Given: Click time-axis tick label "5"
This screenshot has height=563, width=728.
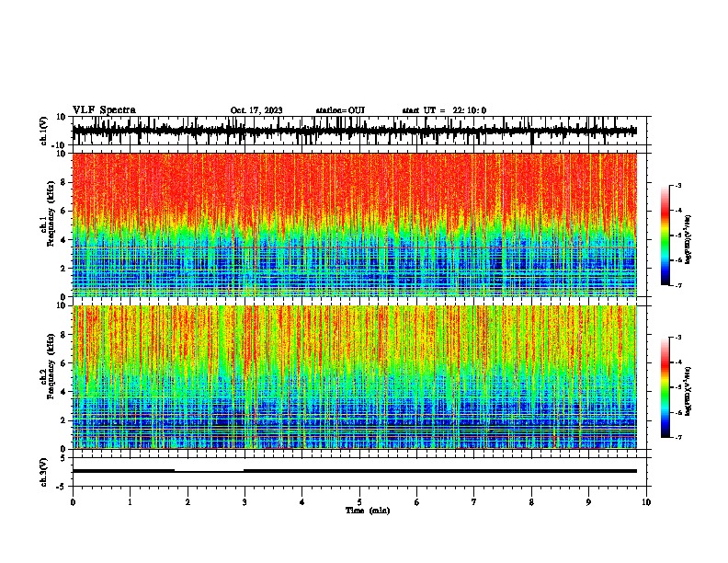Looking at the screenshot, I should tap(359, 502).
